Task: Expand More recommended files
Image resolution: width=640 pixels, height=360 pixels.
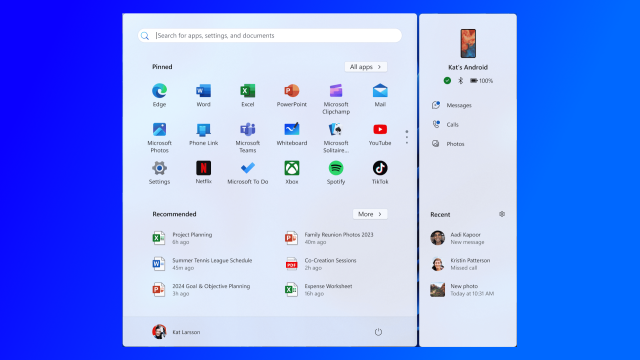Action: 370,214
